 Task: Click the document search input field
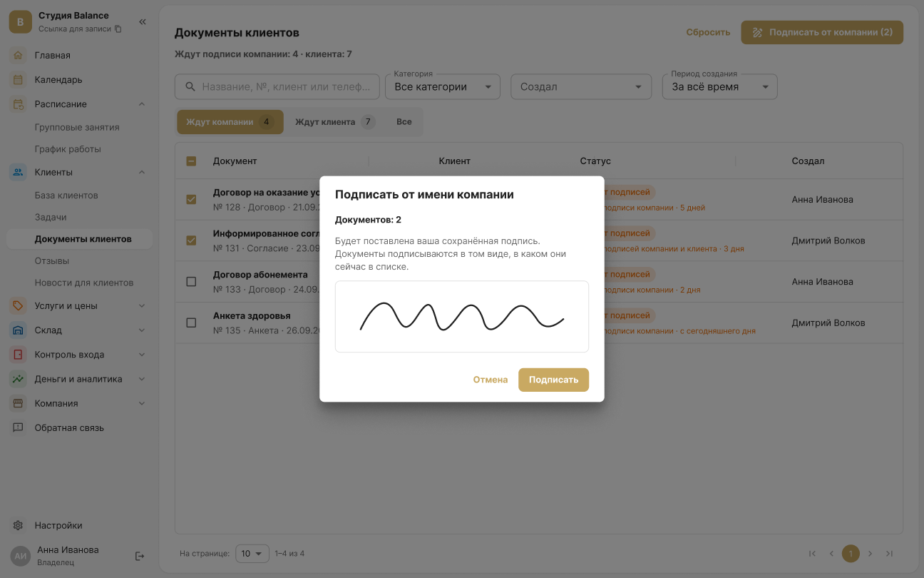click(x=277, y=86)
